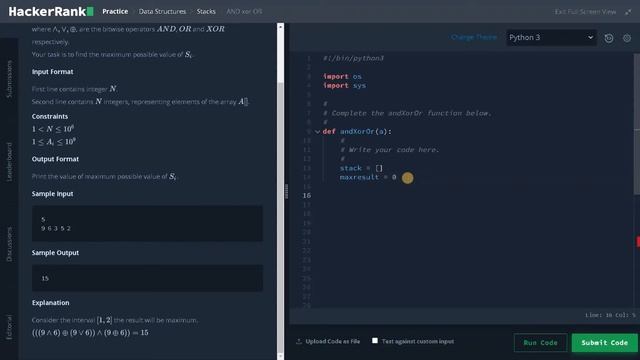Go to Data Structures breadcrumb
Image resolution: width=640 pixels, height=360 pixels.
coord(162,11)
